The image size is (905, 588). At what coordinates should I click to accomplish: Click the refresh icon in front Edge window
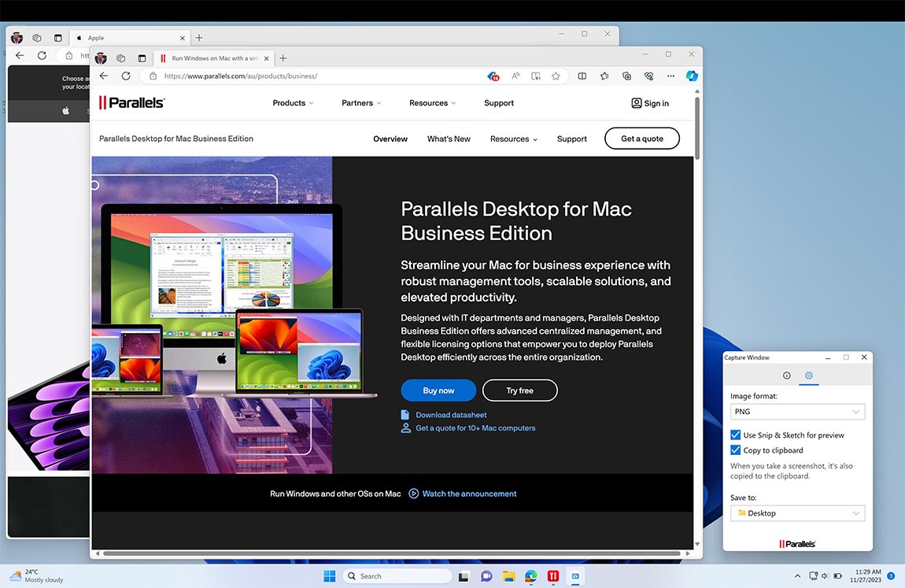(126, 76)
